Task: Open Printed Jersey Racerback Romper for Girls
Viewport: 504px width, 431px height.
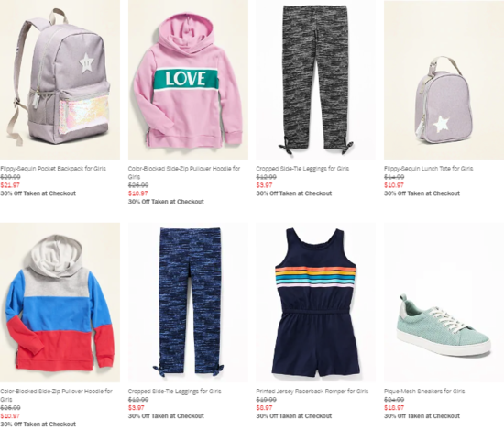Action: pos(312,392)
